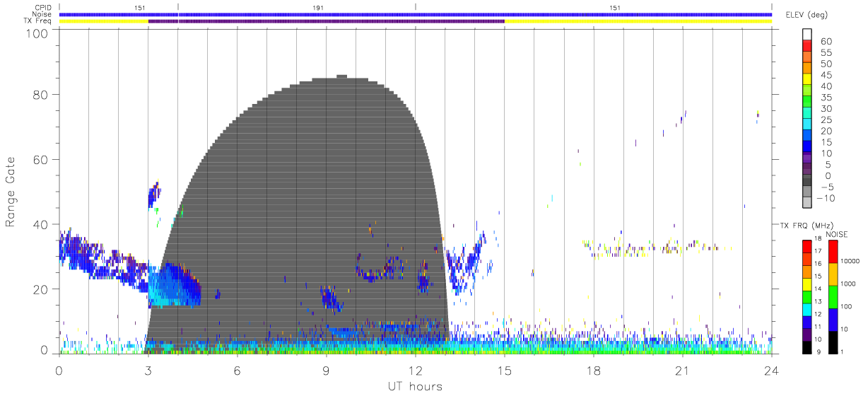868x401 pixels.
Task: Click the 100 tick label on Range Gate axis
Action: pyautogui.click(x=37, y=33)
